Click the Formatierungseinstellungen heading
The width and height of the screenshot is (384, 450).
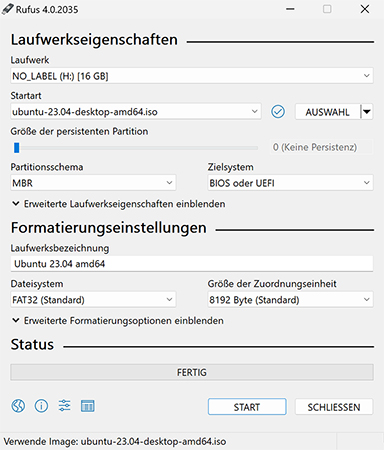[x=109, y=228]
